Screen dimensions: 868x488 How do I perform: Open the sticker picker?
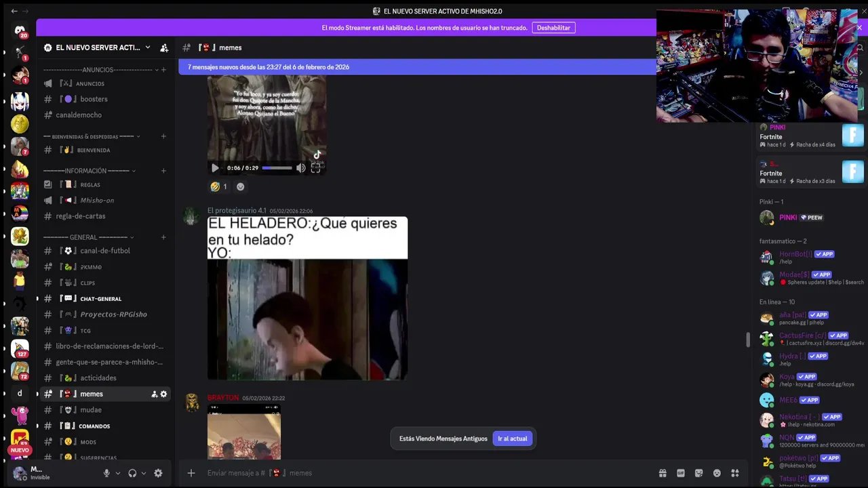click(698, 473)
